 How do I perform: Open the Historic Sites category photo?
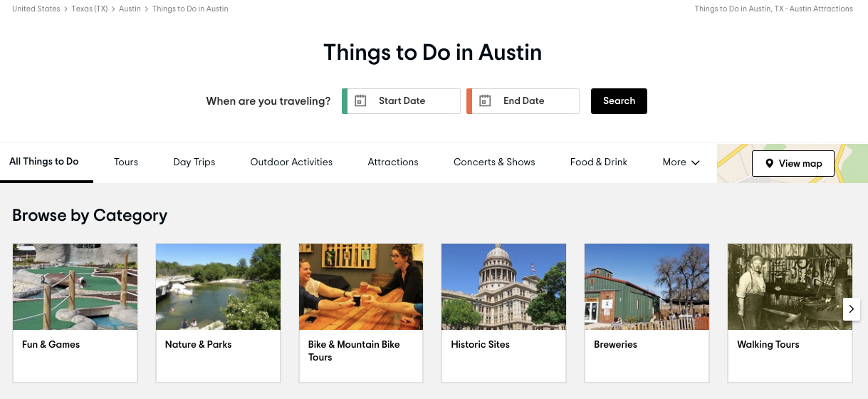click(x=503, y=286)
